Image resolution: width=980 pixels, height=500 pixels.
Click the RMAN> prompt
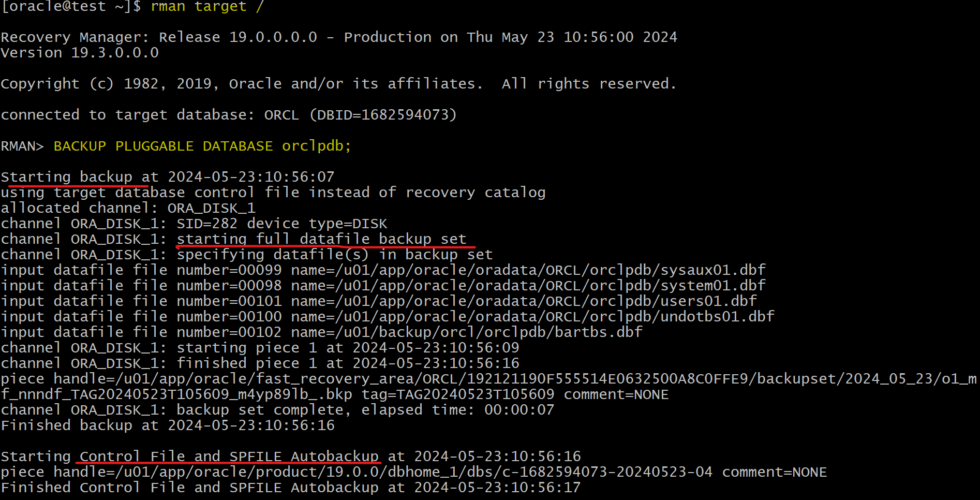click(x=22, y=146)
